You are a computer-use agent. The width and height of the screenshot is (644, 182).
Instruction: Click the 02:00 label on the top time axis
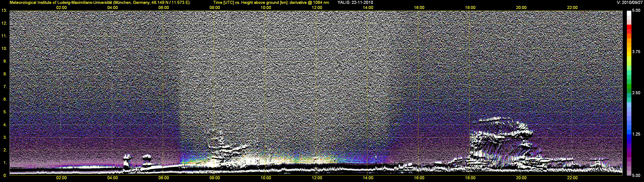coord(61,8)
